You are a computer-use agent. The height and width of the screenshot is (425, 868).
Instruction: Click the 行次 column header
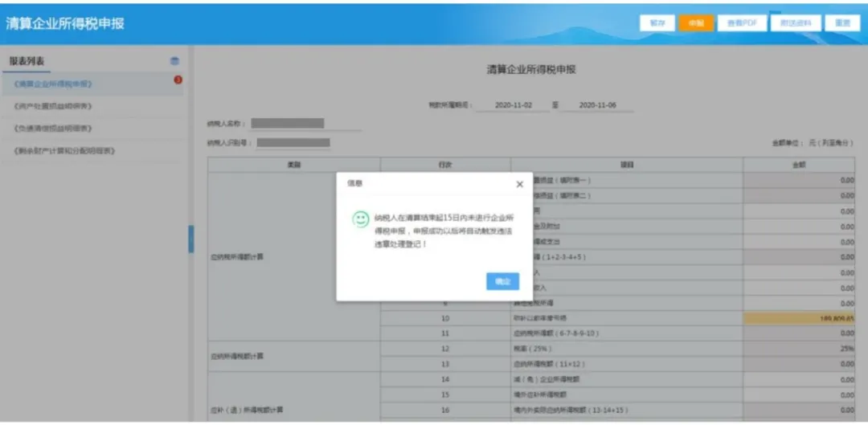(x=445, y=165)
